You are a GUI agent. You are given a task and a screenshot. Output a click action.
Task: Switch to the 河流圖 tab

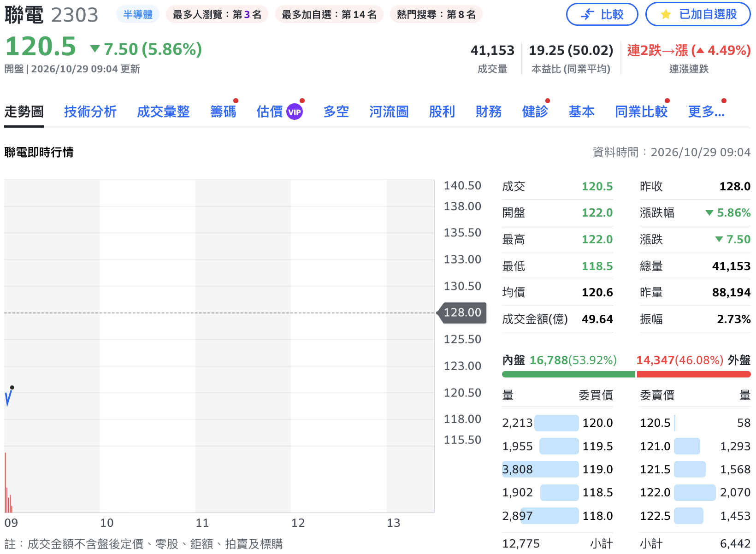(389, 112)
